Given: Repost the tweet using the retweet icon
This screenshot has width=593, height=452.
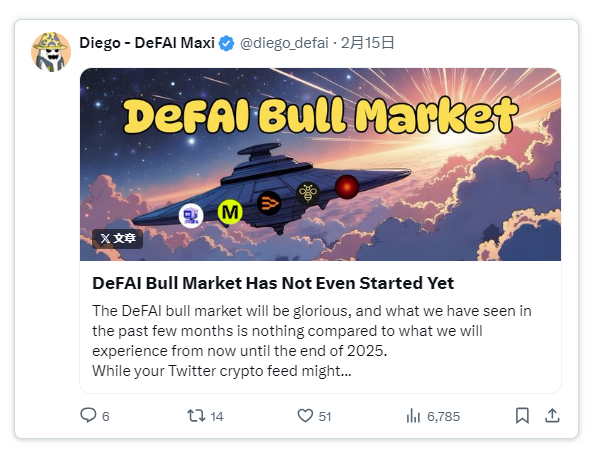Looking at the screenshot, I should tap(196, 415).
